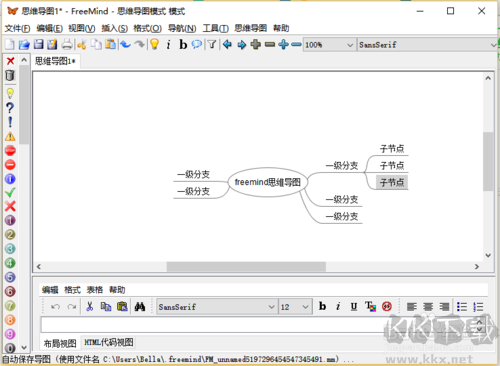Select the 思维导图1* document tab
Image resolution: width=500 pixels, height=366 pixels.
pos(55,61)
